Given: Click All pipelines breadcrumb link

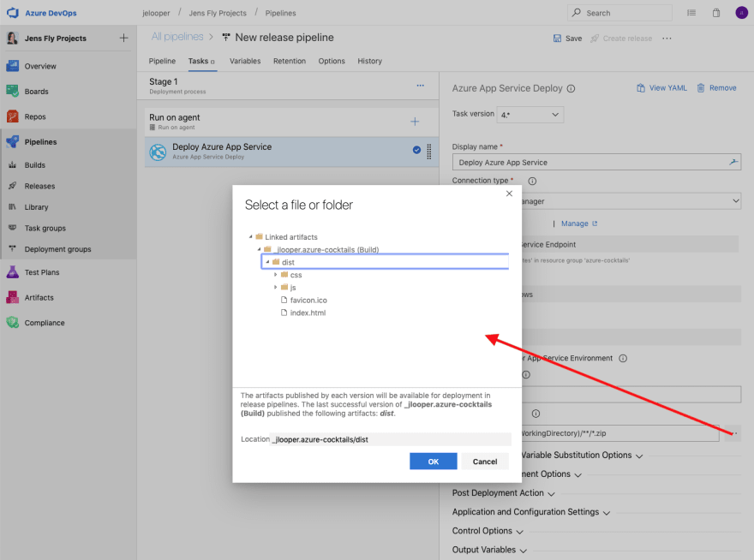Looking at the screenshot, I should [x=177, y=37].
